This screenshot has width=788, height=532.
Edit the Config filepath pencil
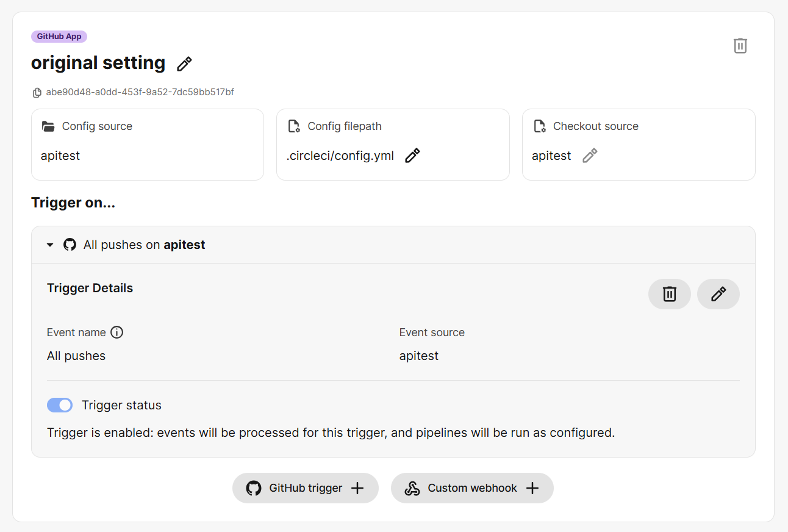[x=413, y=156]
